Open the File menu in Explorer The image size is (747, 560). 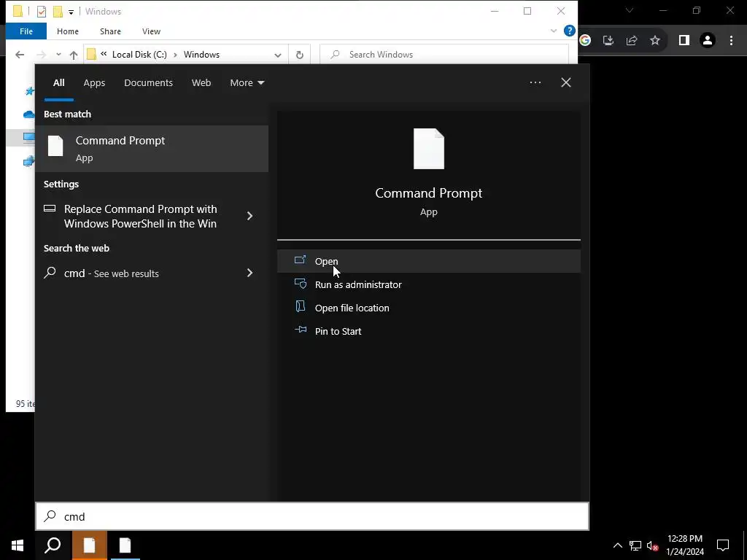[26, 31]
